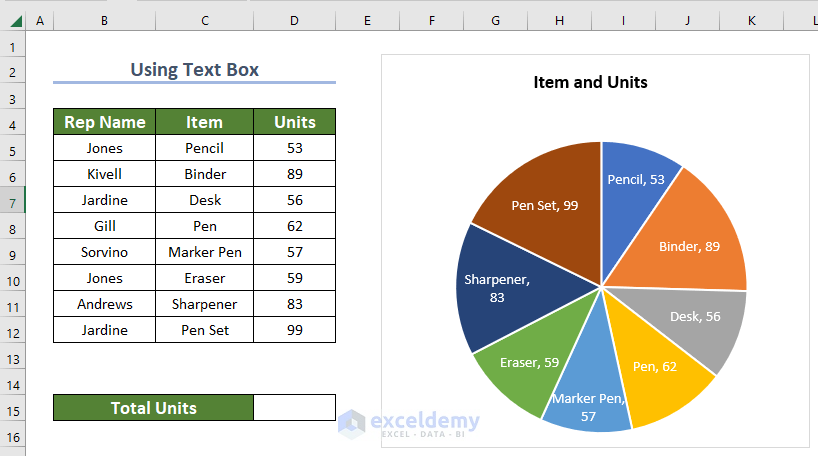The image size is (818, 456).
Task: Click the ExcelDemy watermark logo
Action: click(351, 424)
